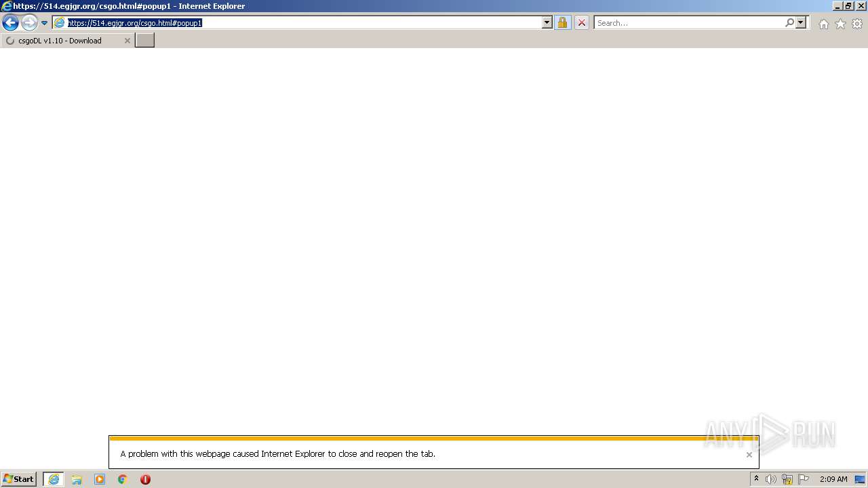Viewport: 868px width, 488px height.
Task: Select the address bar URL field
Action: [x=303, y=23]
